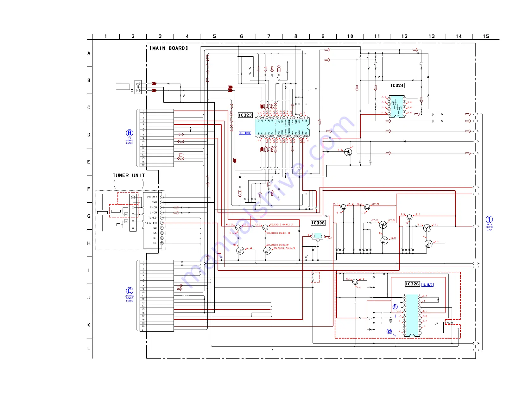Click the IC B/D tag beside IC323
The image size is (532, 400).
pos(245,133)
